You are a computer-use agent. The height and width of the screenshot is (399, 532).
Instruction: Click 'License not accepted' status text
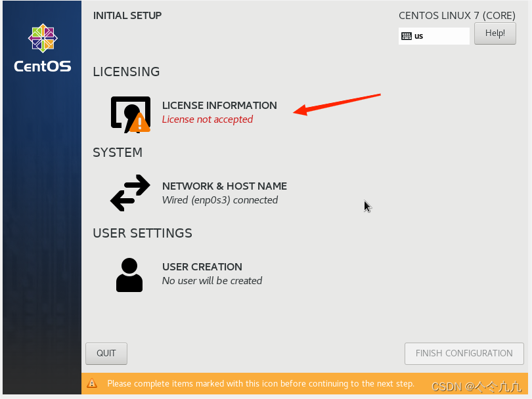[x=208, y=119]
